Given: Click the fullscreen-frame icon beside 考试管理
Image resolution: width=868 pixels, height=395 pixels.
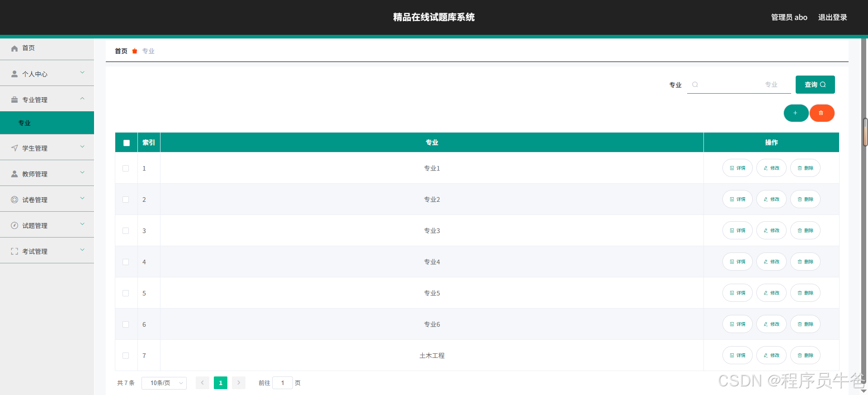Looking at the screenshot, I should pyautogui.click(x=14, y=251).
